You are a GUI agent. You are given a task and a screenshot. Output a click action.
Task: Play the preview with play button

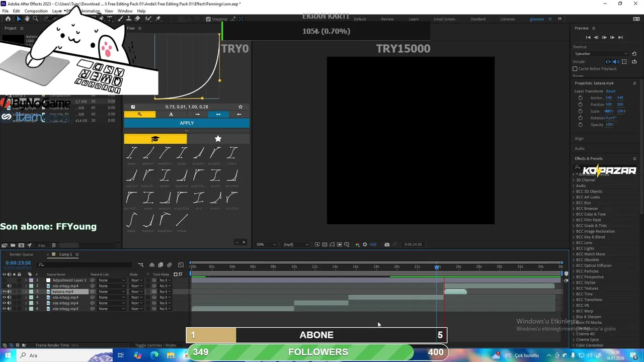[604, 37]
